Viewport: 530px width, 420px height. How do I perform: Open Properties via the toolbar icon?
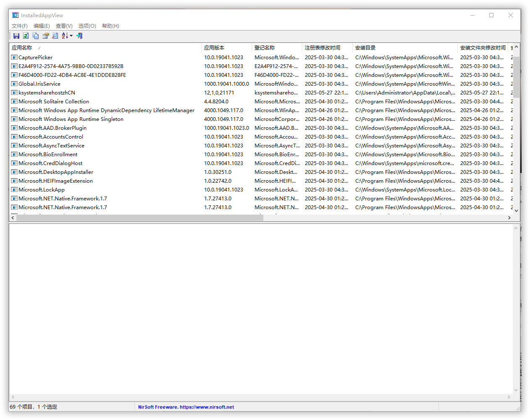pyautogui.click(x=45, y=36)
